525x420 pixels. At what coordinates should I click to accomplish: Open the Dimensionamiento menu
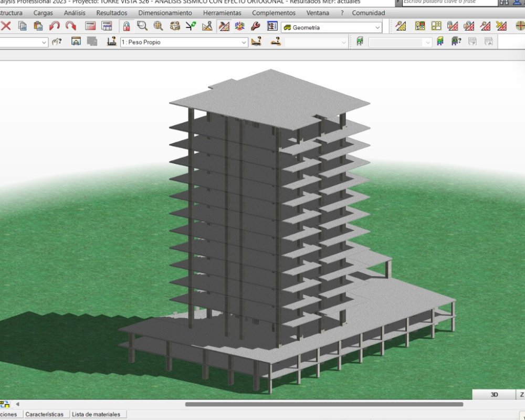coord(165,13)
